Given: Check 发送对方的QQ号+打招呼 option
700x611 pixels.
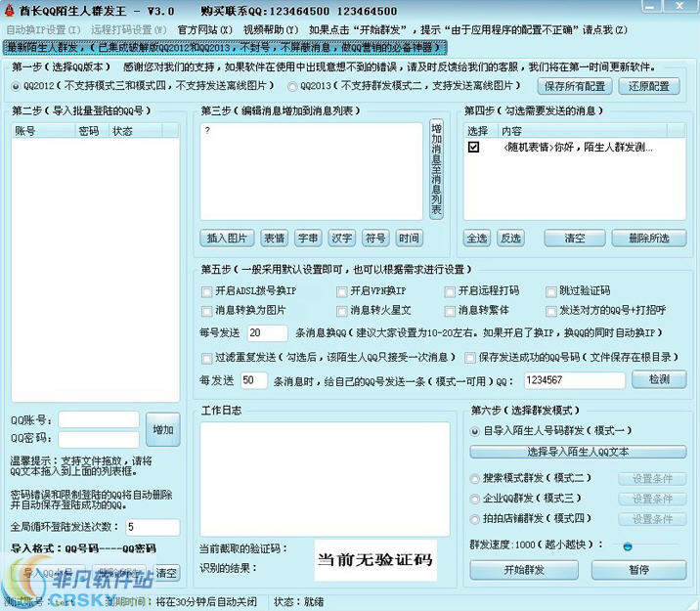Looking at the screenshot, I should 551,311.
